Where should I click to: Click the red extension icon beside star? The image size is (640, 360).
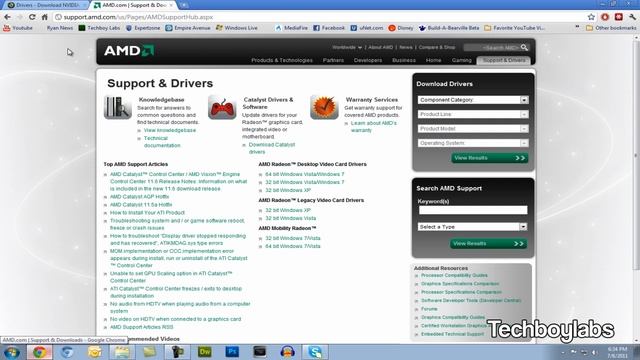coord(605,17)
